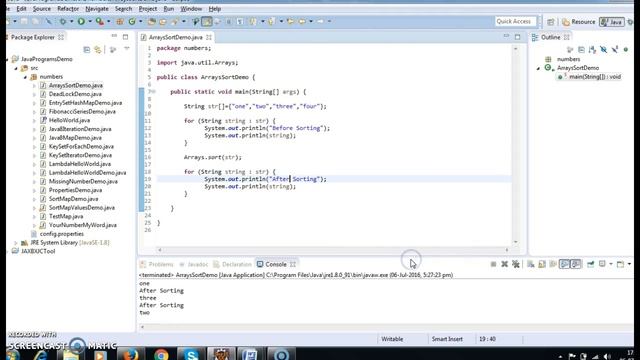Viewport: 640px width, 360px height.
Task: Click the Open Type toolbar icon
Action: pyautogui.click(x=151, y=21)
